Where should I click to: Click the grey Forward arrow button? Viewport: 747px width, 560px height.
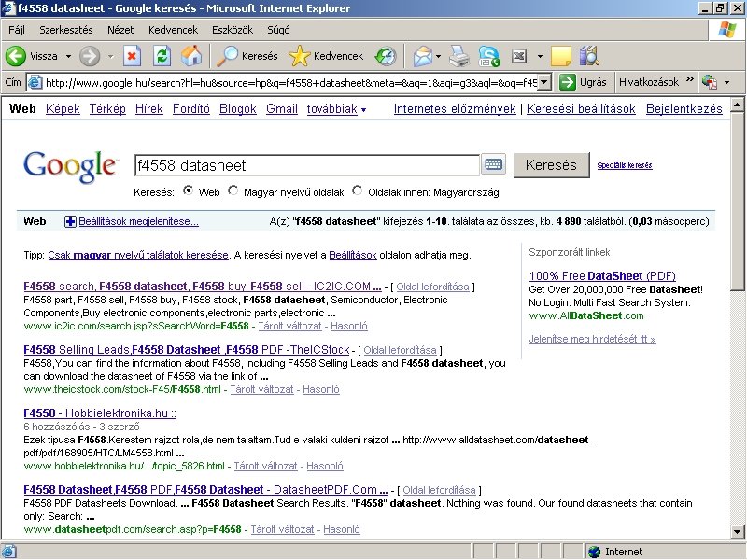pyautogui.click(x=90, y=56)
